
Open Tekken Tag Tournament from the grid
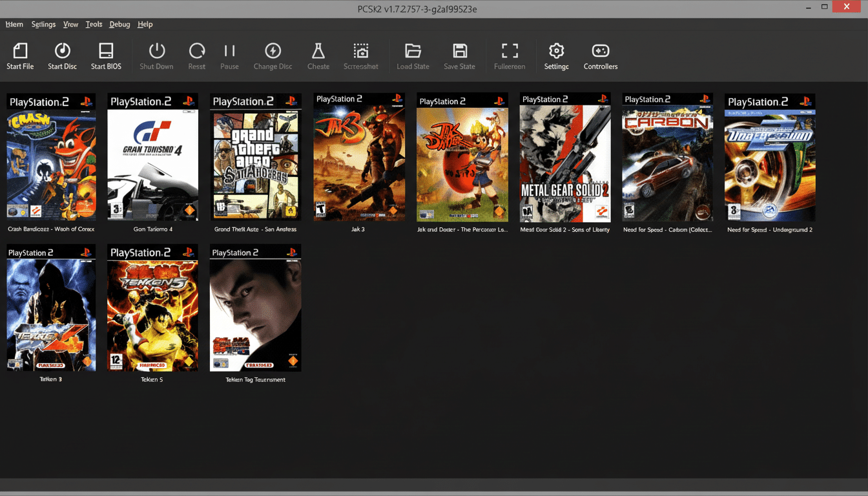pos(255,308)
